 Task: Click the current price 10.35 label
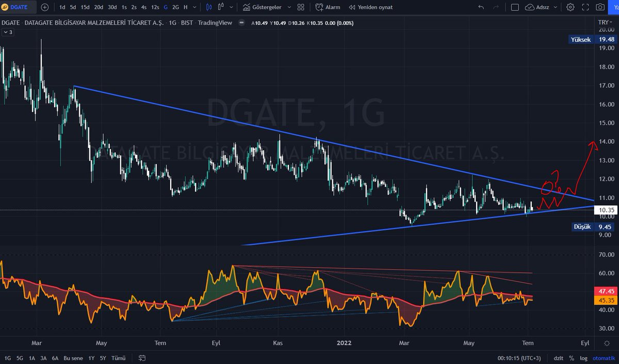pyautogui.click(x=606, y=210)
